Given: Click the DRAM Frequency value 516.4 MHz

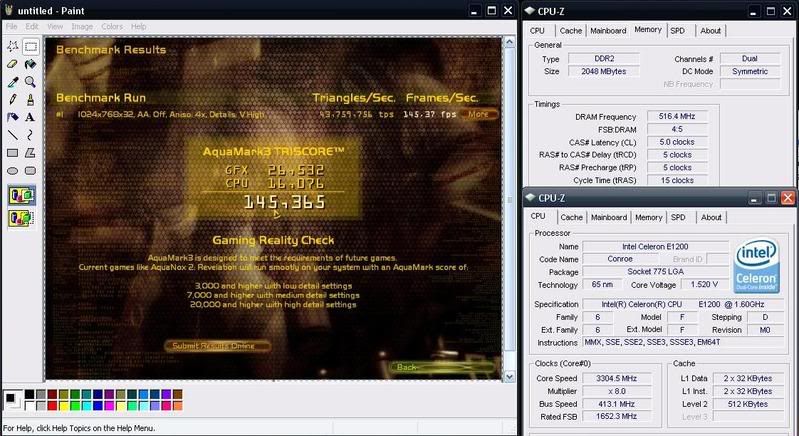Looking at the screenshot, I should click(677, 117).
